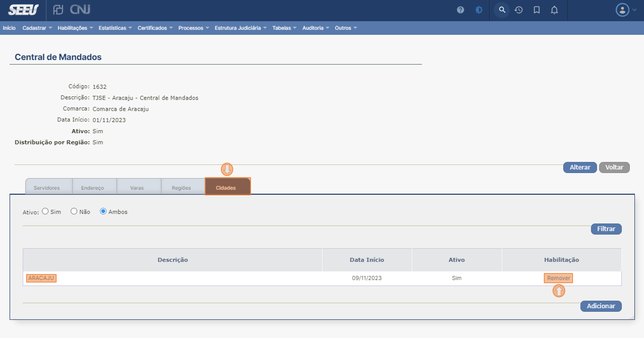
Task: Click the Filtrar button
Action: point(606,229)
